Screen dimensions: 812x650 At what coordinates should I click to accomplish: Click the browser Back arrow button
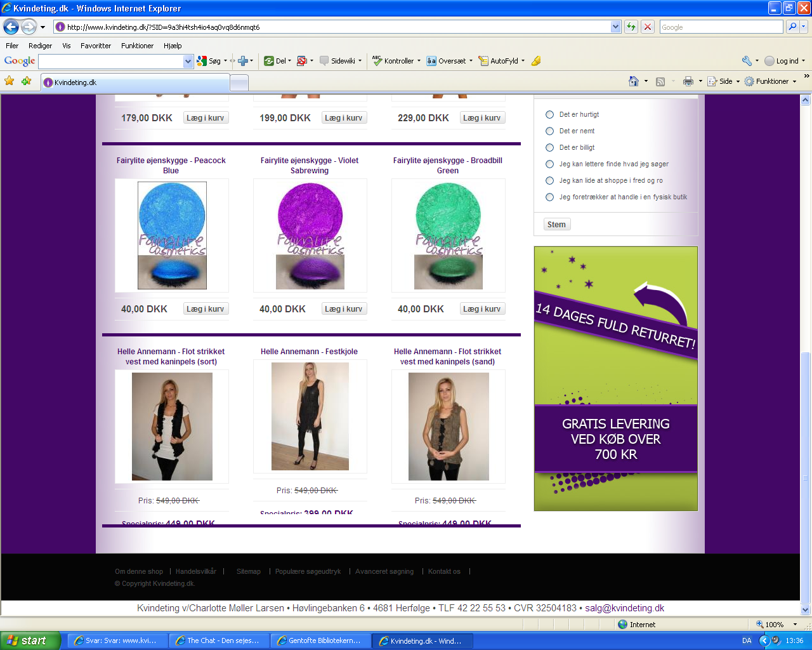point(11,27)
